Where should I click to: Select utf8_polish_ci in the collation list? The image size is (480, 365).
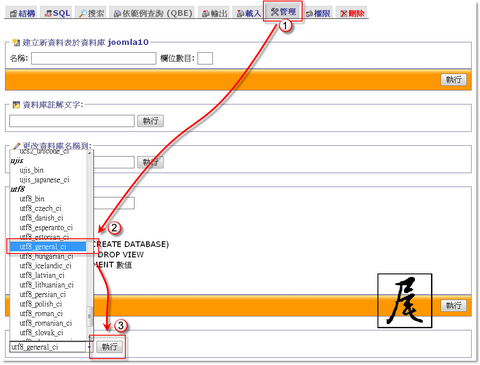[x=48, y=304]
